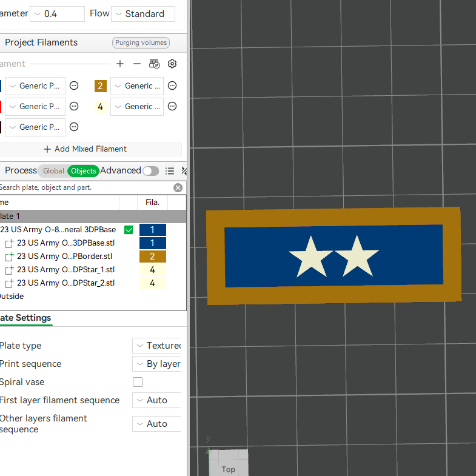
Task: Open process settings list icon
Action: [170, 171]
